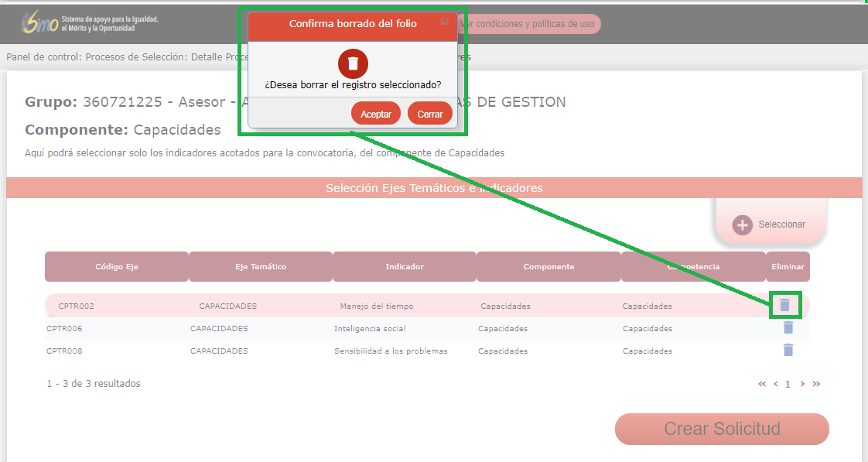Jump to the last results page

pyautogui.click(x=816, y=384)
